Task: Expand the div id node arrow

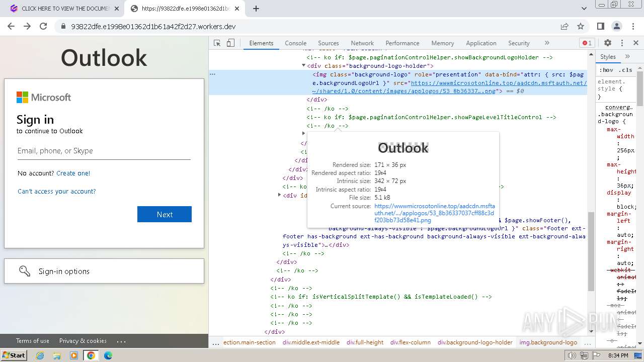Action: tap(279, 195)
